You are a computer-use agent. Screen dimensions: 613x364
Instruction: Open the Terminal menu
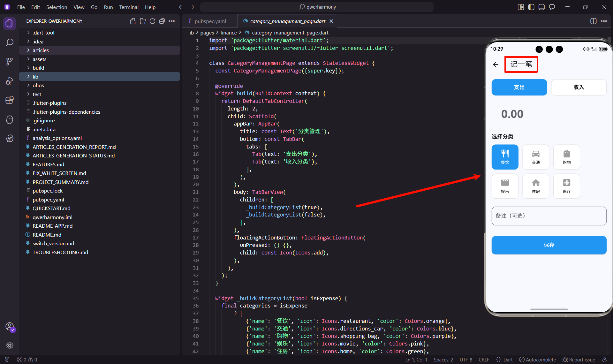coord(129,7)
